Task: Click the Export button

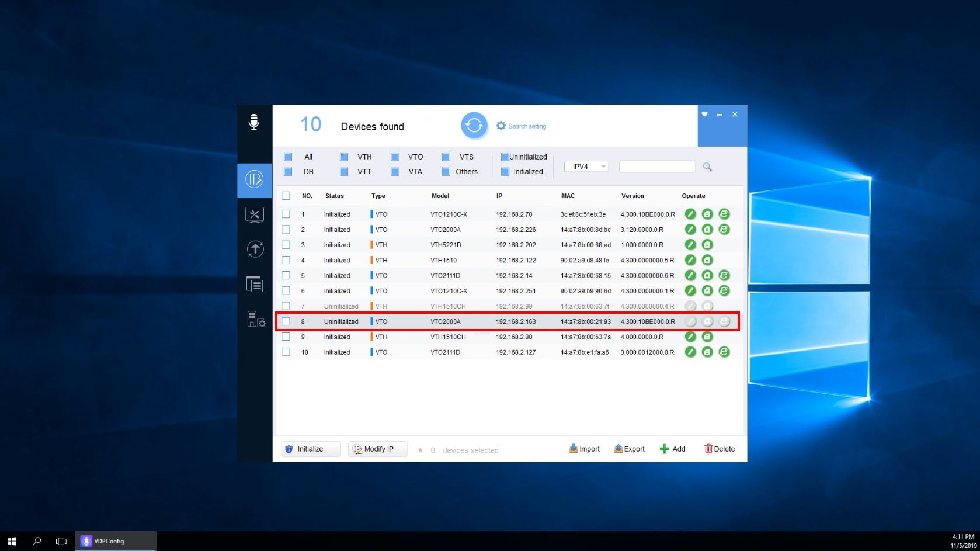Action: pyautogui.click(x=629, y=449)
